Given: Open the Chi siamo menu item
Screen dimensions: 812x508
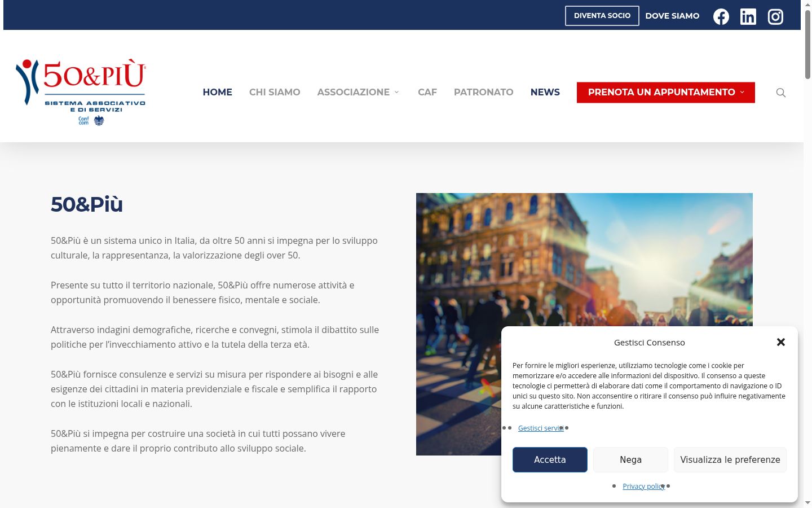Looking at the screenshot, I should pyautogui.click(x=275, y=92).
